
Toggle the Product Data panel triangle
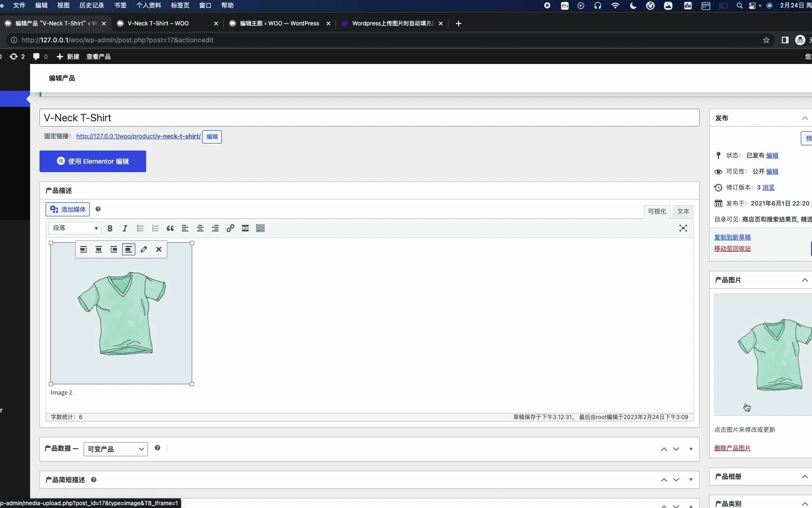pos(691,449)
